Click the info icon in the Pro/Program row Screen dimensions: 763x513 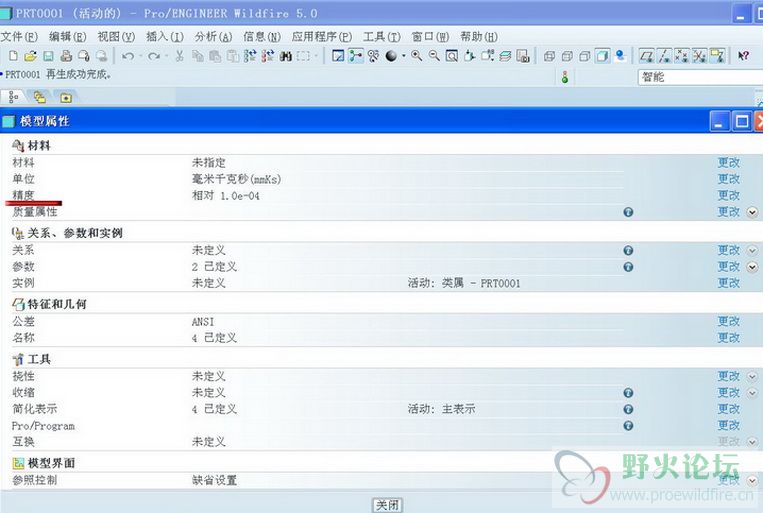coord(628,426)
